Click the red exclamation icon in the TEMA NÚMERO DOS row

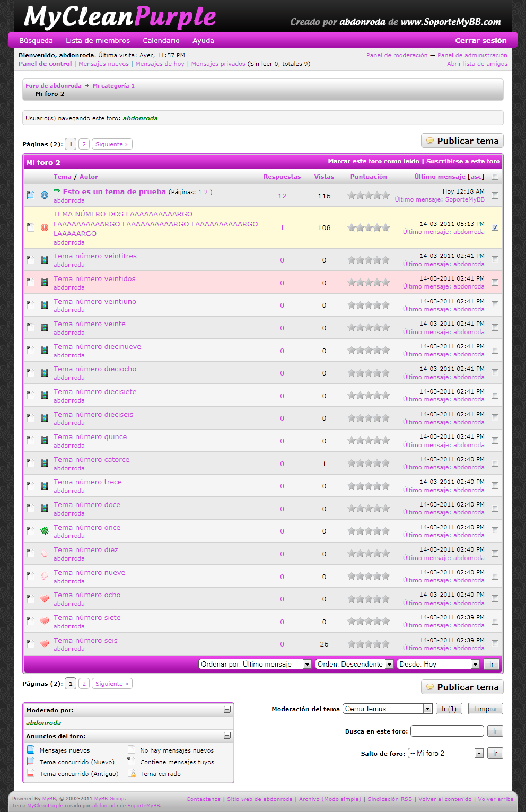click(x=45, y=228)
